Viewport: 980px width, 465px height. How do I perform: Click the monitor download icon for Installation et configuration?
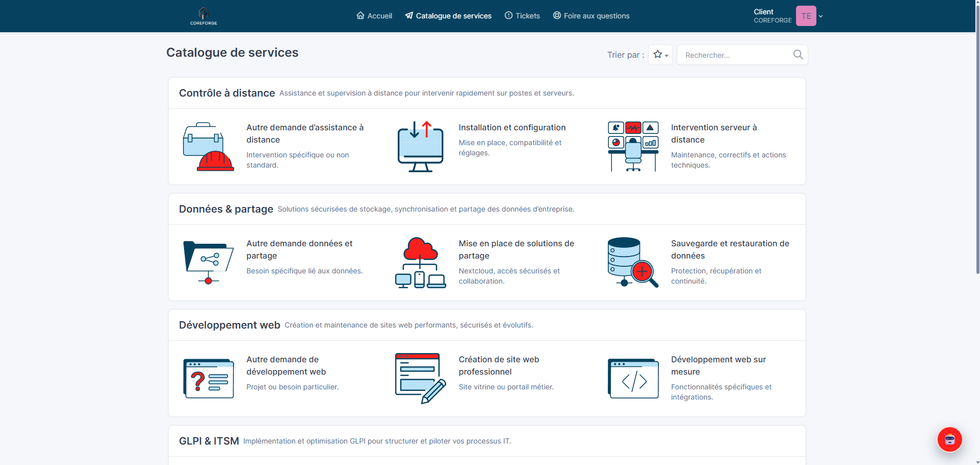(x=420, y=147)
